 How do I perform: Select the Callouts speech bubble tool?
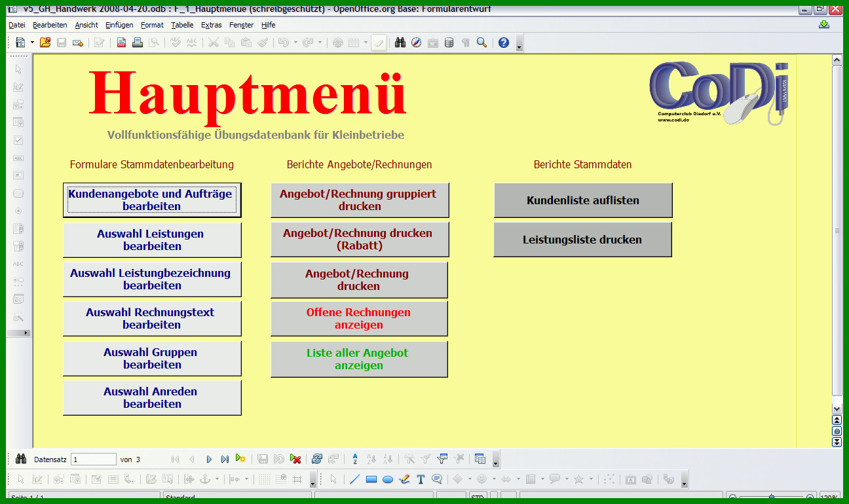tap(437, 479)
